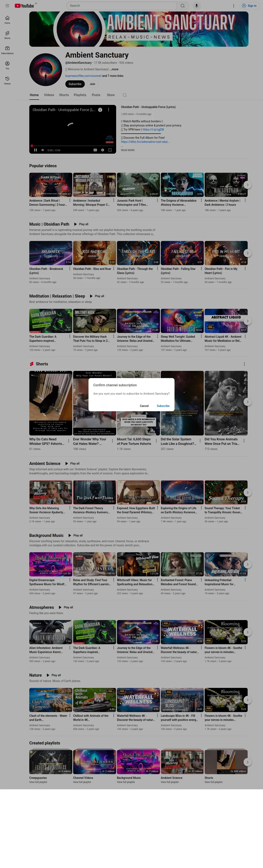Image resolution: width=263 pixels, height=868 pixels.
Task: Open Waterfall Wellness 4K thumbnail in Nature
Action: (138, 700)
